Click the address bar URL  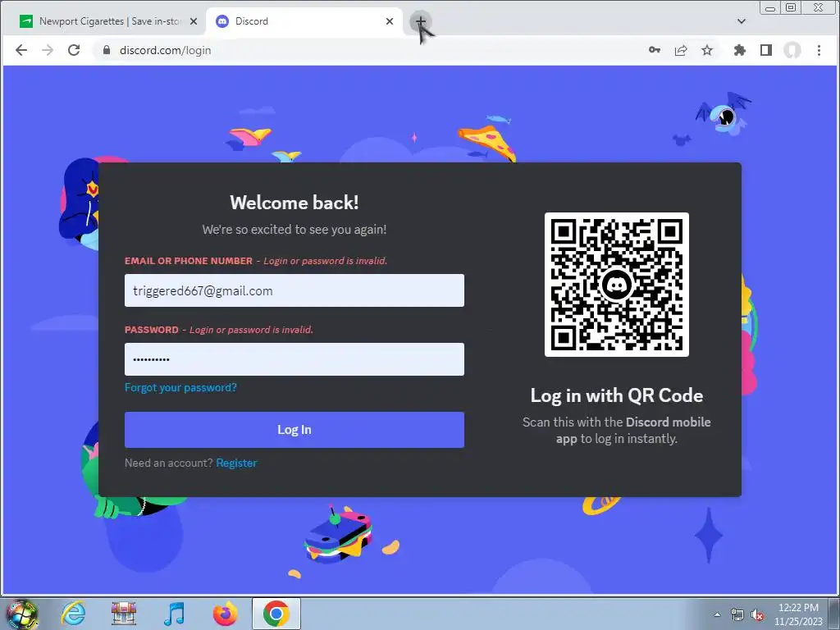pos(165,50)
